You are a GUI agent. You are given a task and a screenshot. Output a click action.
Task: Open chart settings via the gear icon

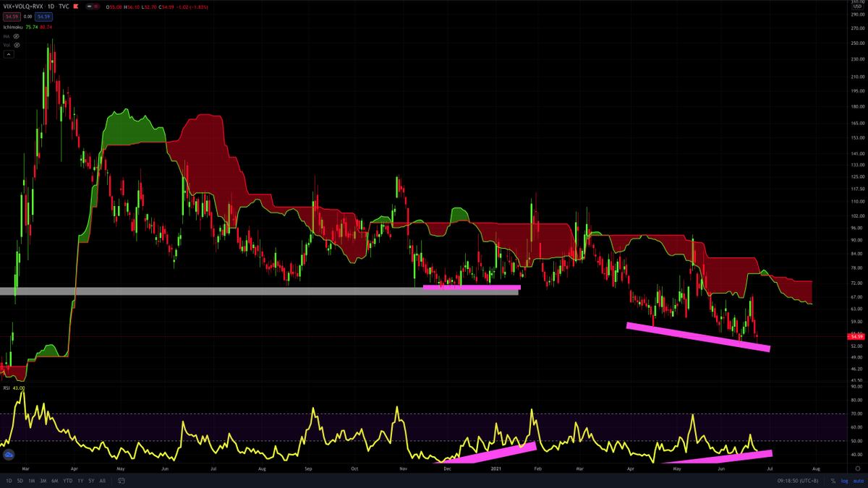click(857, 468)
